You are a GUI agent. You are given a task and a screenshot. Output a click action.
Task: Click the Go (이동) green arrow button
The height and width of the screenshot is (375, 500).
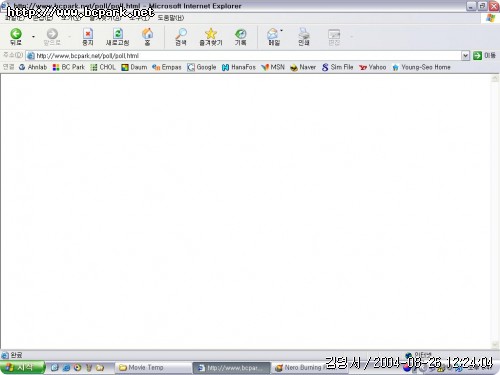pos(484,56)
